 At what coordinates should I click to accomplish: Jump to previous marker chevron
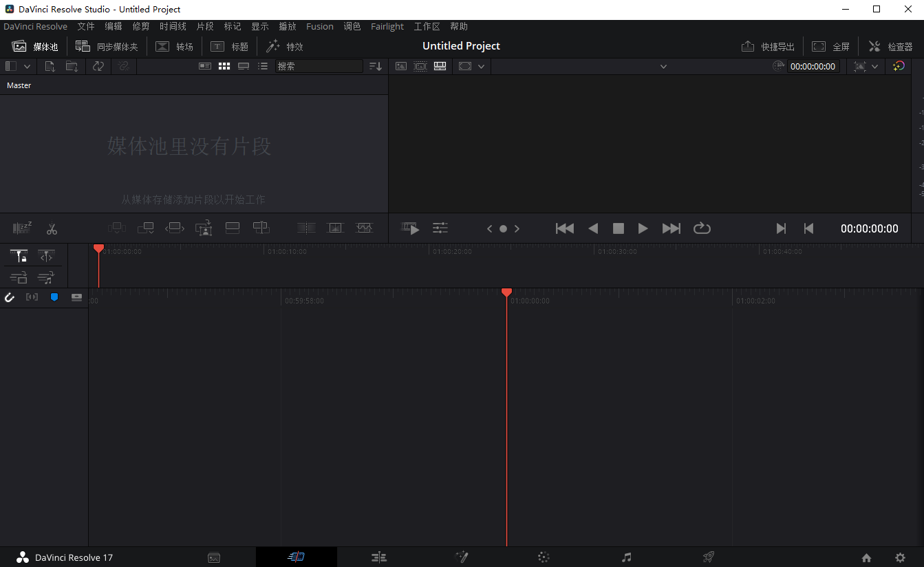point(489,228)
